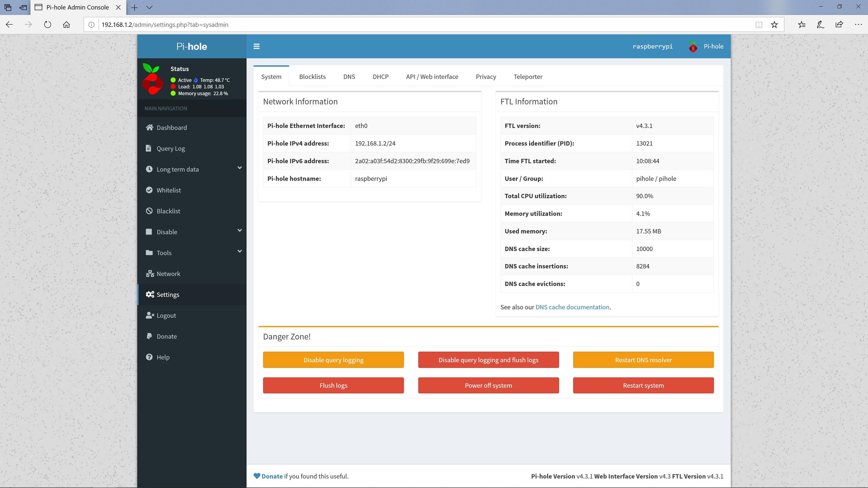Click the sidebar hamburger toggle icon
The image size is (868, 488).
coord(256,46)
